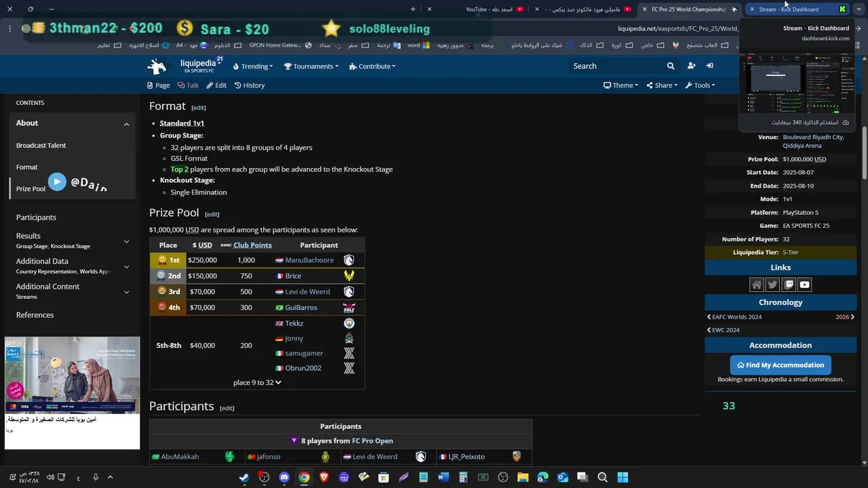This screenshot has height=488, width=868.
Task: Click the Boubyan bank ad thumbnail
Action: tap(73, 375)
